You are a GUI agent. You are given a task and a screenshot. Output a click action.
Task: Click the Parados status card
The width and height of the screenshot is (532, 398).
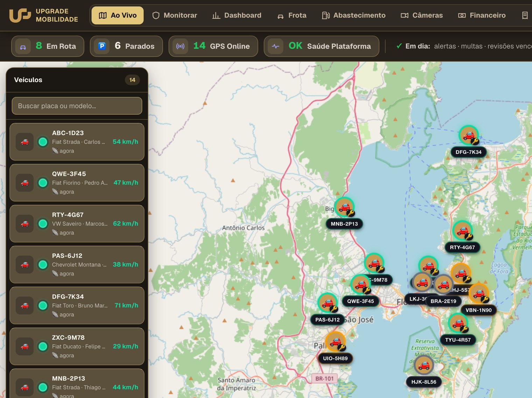point(126,46)
